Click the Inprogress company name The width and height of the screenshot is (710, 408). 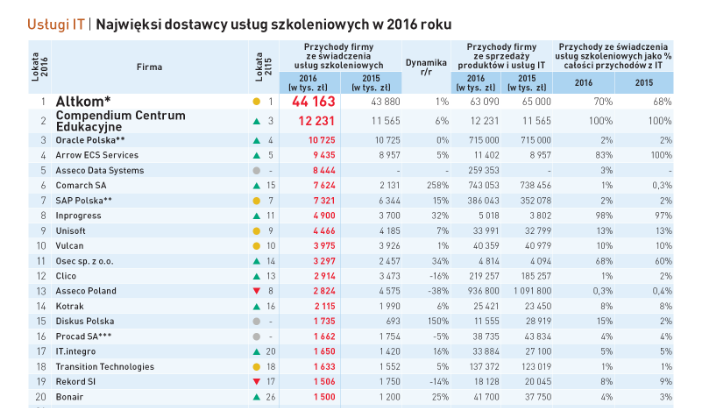(x=78, y=216)
